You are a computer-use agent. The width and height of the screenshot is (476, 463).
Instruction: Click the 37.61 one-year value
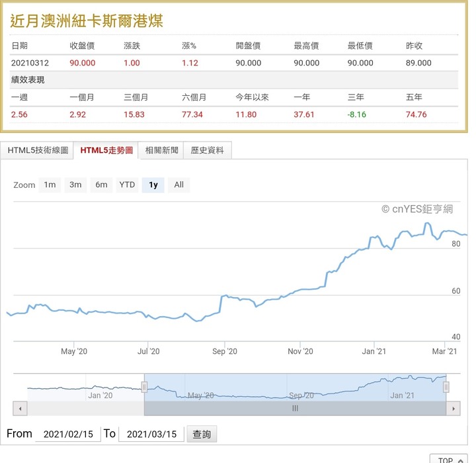[x=304, y=115]
